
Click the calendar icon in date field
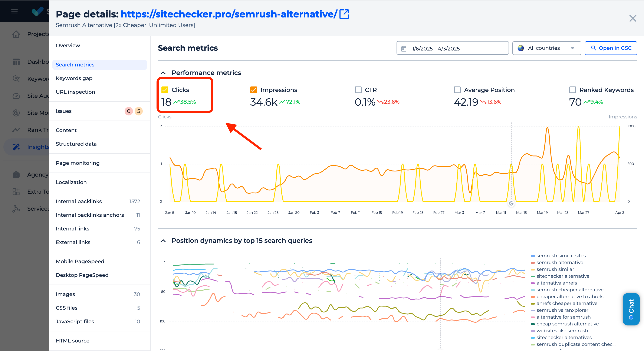(x=404, y=49)
